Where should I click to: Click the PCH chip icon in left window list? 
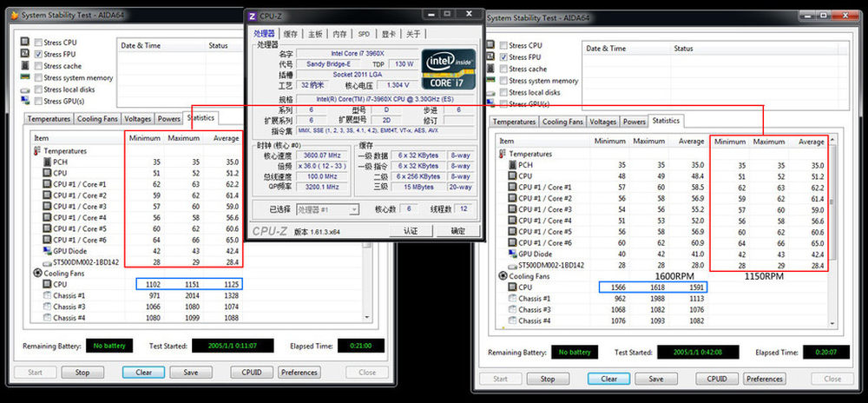coord(47,162)
